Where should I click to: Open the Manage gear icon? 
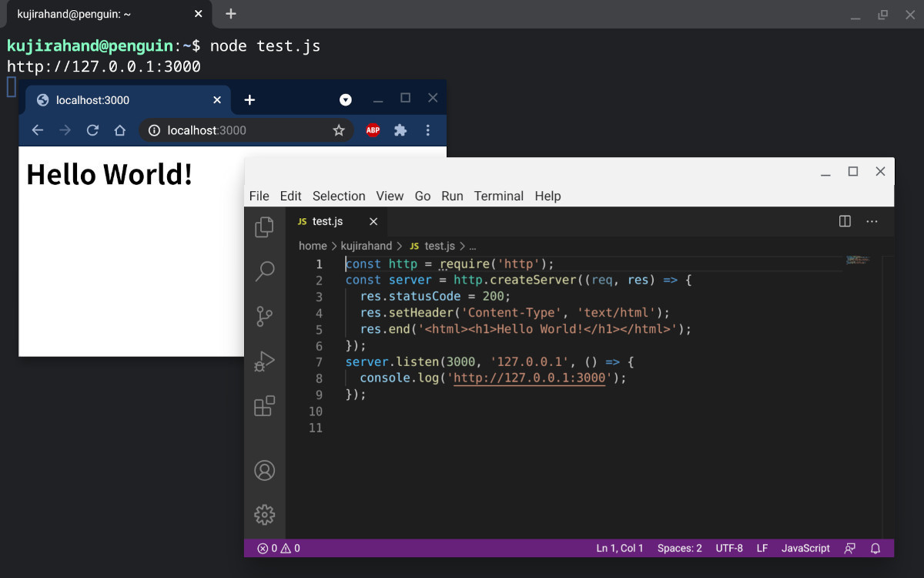tap(264, 514)
